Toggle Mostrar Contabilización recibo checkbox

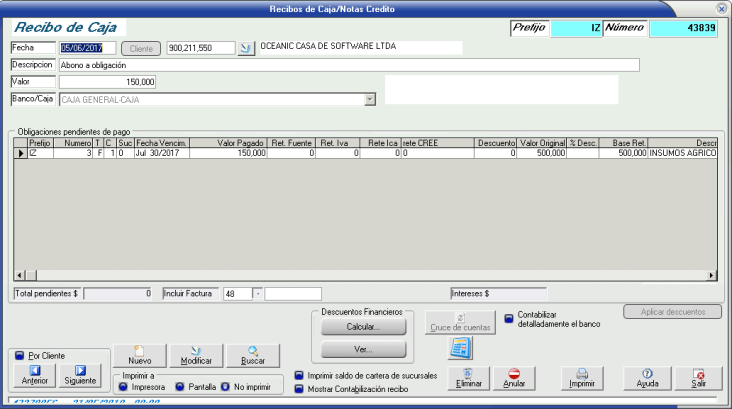[x=300, y=388]
